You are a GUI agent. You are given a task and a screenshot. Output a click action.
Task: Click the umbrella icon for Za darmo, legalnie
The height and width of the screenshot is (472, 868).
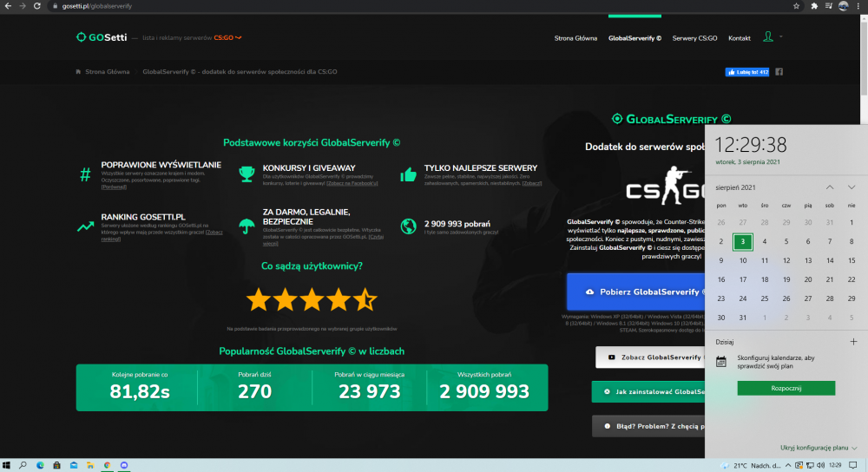[x=247, y=226]
